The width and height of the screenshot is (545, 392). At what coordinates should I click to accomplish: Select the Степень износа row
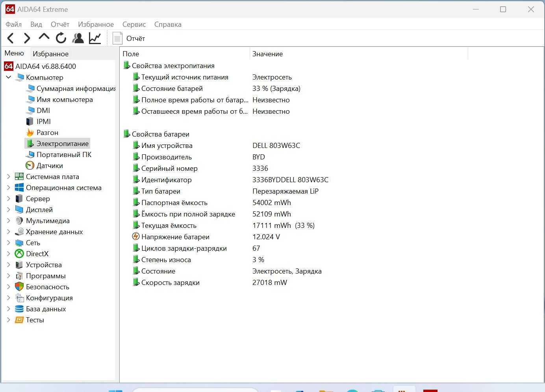click(198, 260)
